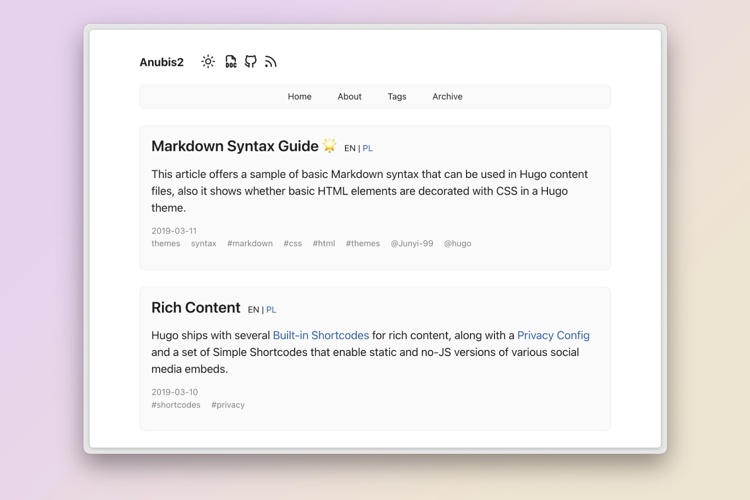Navigate to the Tags page

point(397,97)
